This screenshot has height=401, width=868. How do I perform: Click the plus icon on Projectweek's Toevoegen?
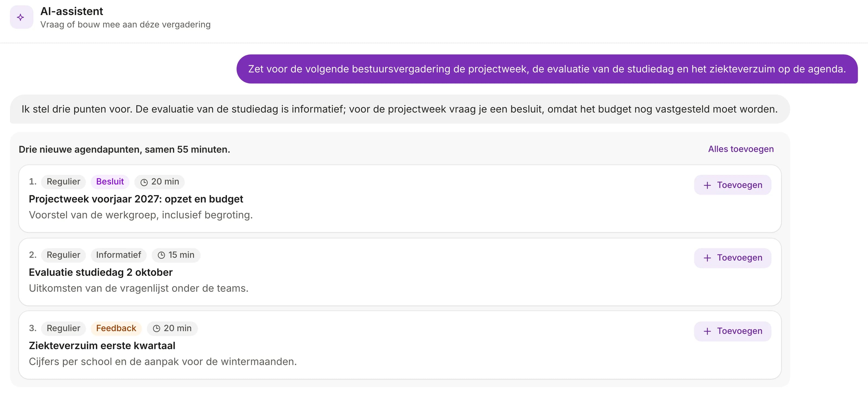[707, 185]
